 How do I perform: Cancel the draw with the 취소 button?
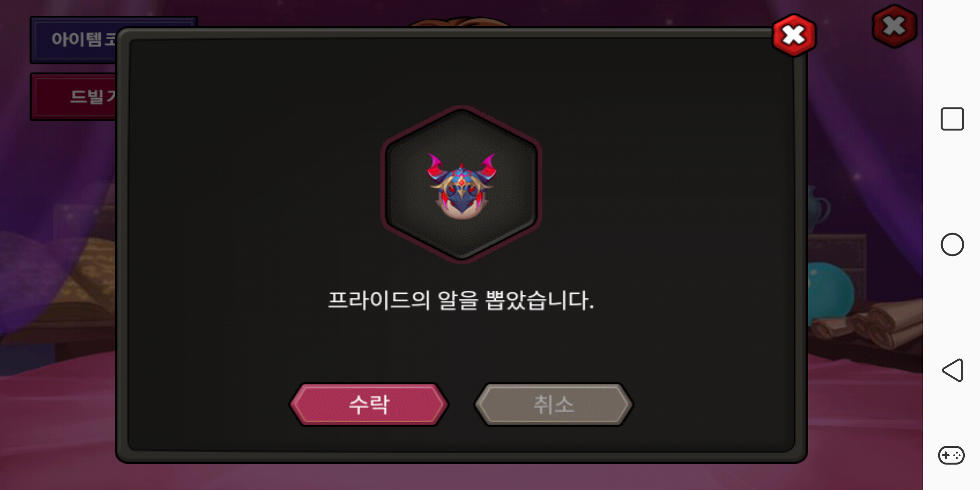[554, 404]
